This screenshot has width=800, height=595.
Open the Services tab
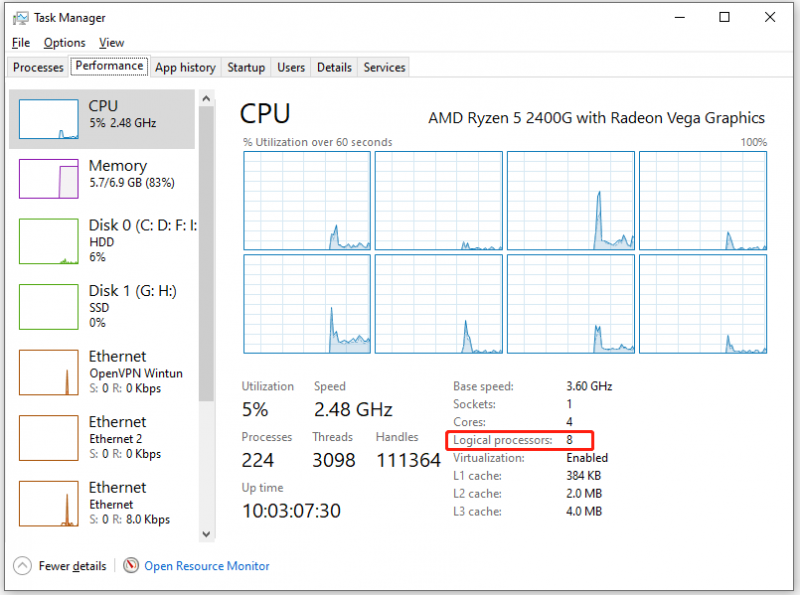coord(384,67)
